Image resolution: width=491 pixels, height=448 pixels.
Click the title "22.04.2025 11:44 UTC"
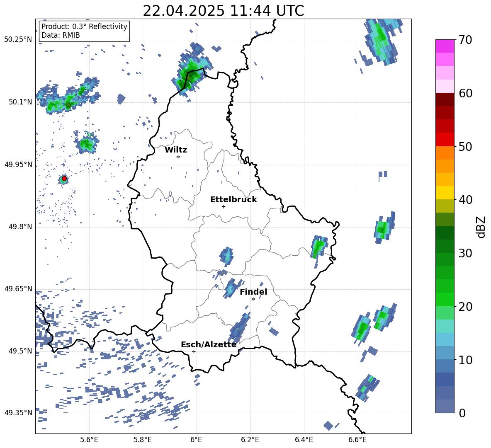click(223, 11)
